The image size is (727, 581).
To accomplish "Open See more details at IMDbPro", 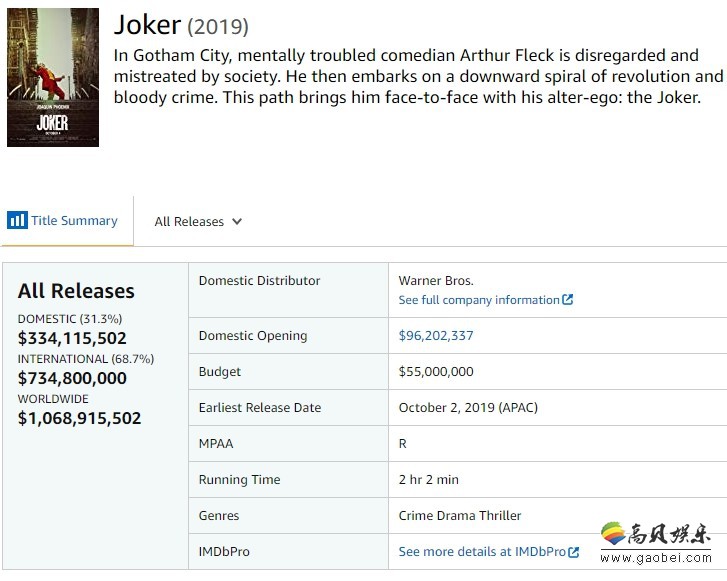I will [x=489, y=552].
